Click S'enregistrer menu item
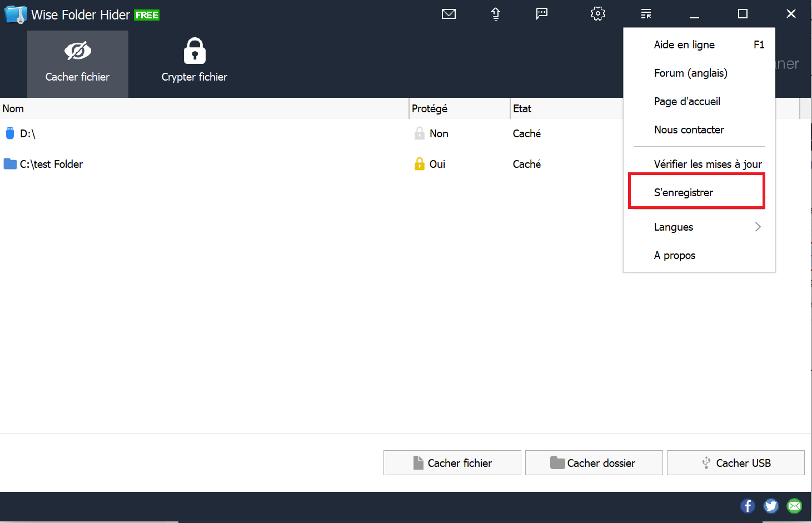The height and width of the screenshot is (523, 812). pos(699,192)
